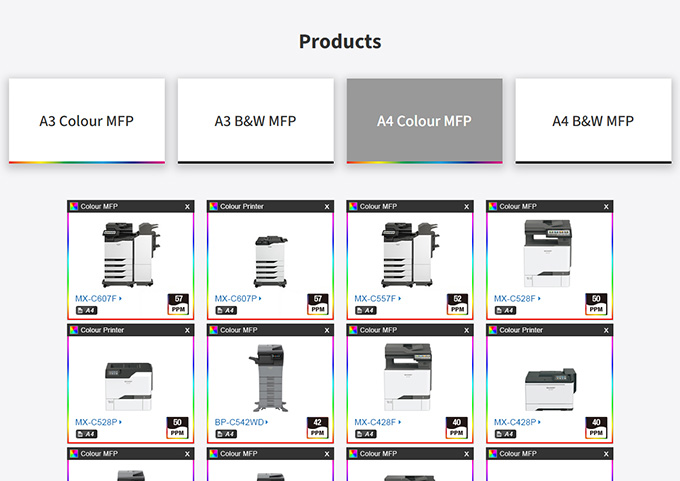Close the BP-C542WD product card
Screen dimensions: 680x481
tap(327, 330)
